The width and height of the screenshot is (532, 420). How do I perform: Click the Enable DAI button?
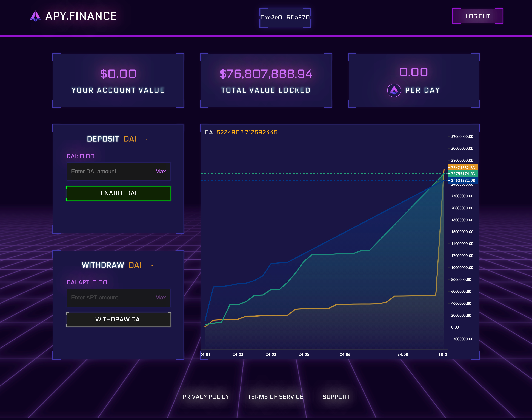pyautogui.click(x=118, y=193)
